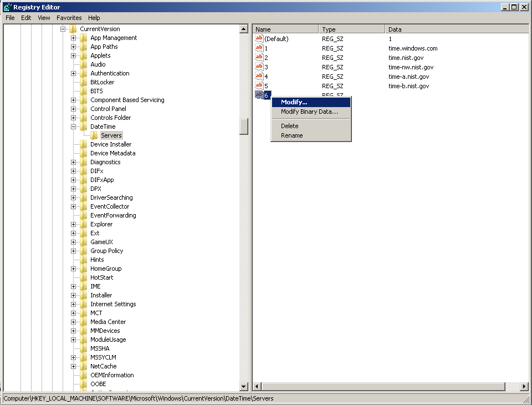The width and height of the screenshot is (532, 405).
Task: Sort values by the Name column header
Action: point(285,29)
